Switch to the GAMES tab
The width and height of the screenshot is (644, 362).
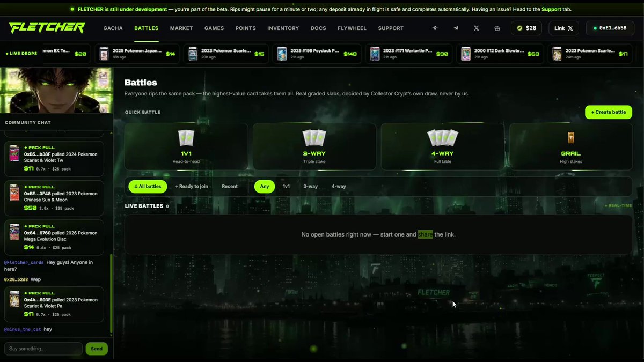(214, 28)
